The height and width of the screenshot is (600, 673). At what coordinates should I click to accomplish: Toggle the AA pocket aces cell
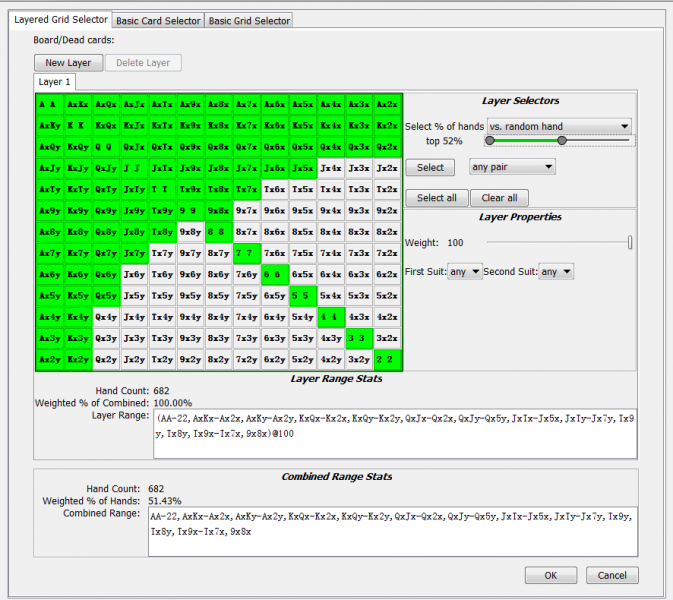(x=49, y=104)
